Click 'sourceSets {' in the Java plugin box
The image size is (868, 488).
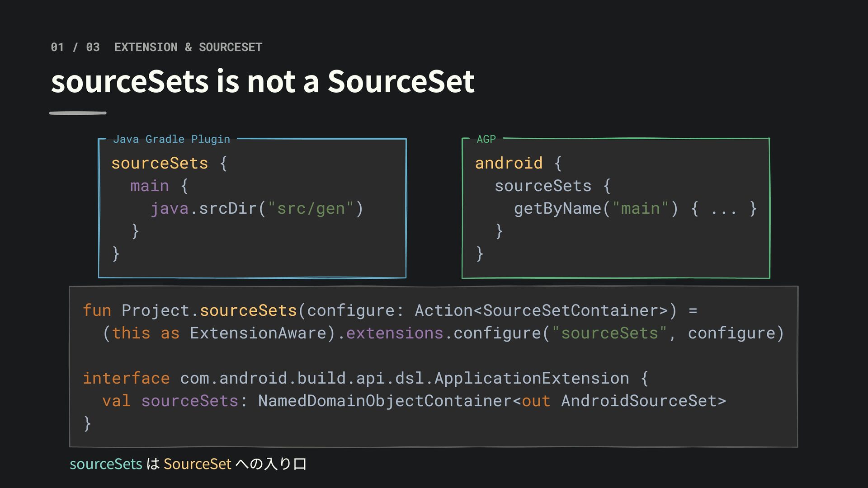169,163
